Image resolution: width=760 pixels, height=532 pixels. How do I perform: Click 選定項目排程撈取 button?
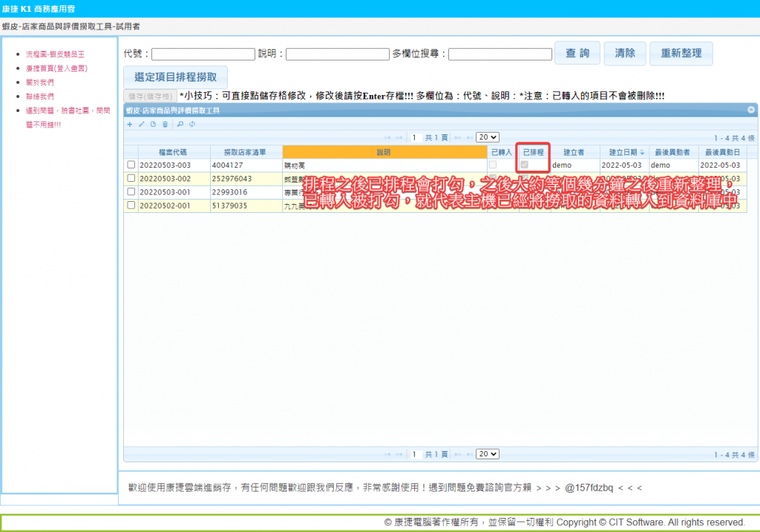175,77
